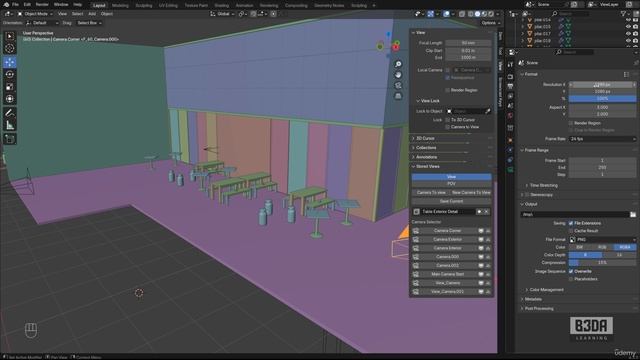Toggle Render Region checkbox in Format panel
Viewport: 640px width, 360px height.
[571, 123]
